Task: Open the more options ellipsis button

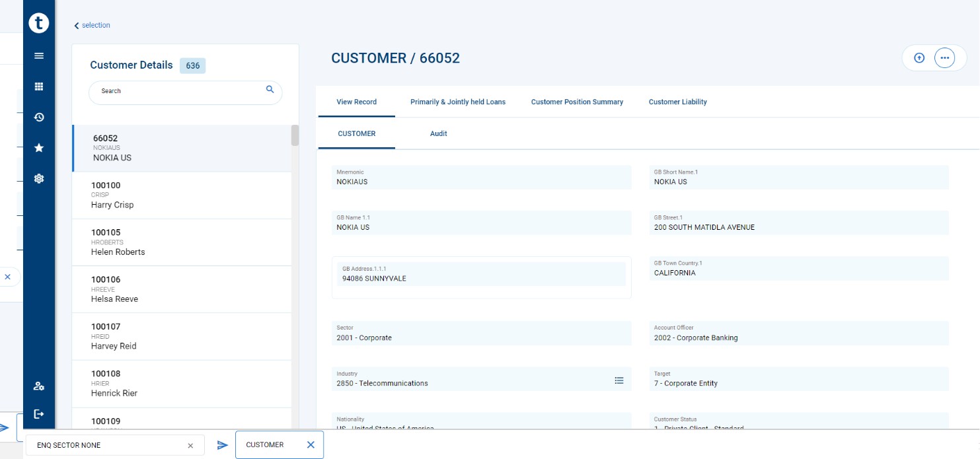Action: point(944,58)
